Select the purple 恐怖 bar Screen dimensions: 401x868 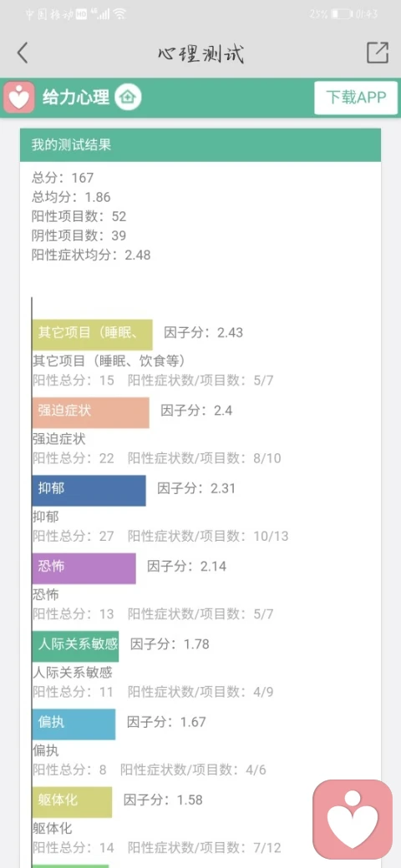coord(84,568)
